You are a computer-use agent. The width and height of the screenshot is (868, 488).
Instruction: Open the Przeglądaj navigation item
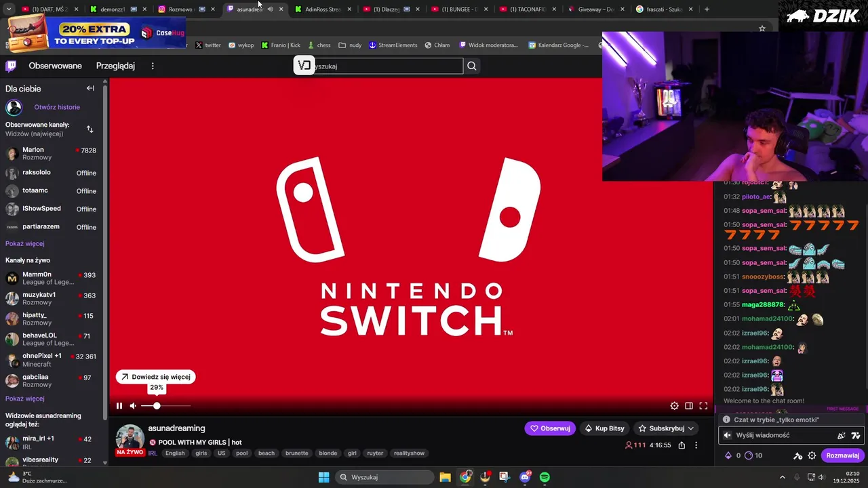(x=115, y=66)
